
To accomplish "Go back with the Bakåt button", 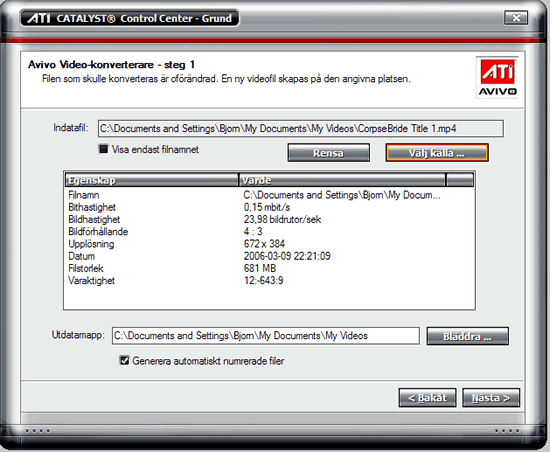I will 427,398.
